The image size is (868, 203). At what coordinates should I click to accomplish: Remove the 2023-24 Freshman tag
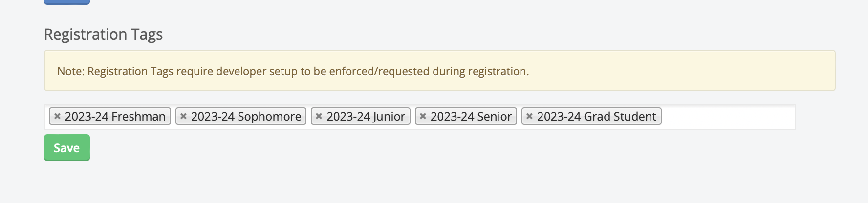click(57, 116)
